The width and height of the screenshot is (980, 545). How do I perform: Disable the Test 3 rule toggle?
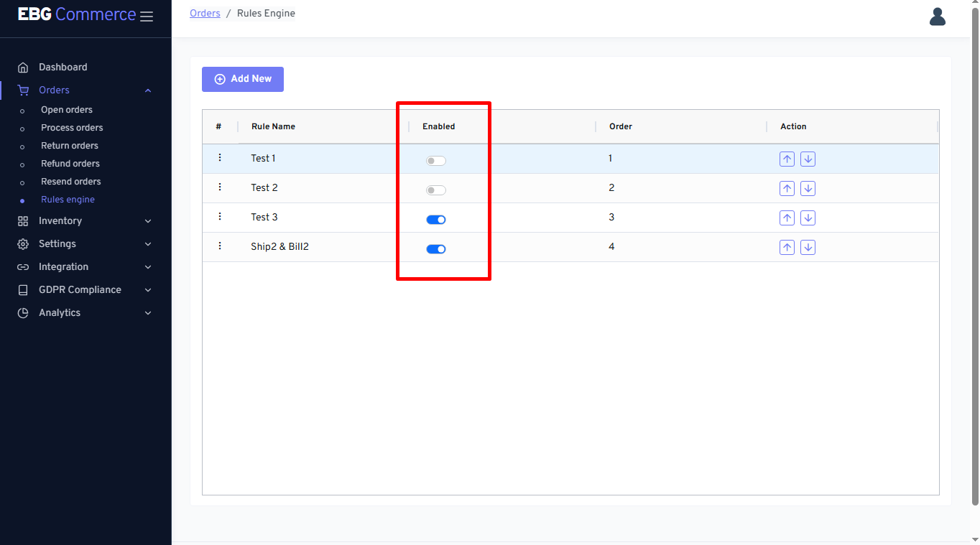pos(436,220)
